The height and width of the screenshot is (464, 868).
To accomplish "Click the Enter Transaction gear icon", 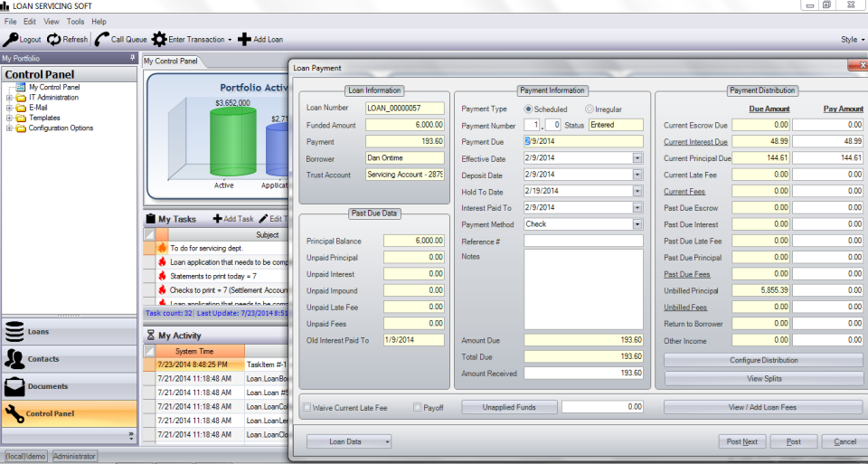I will click(x=159, y=39).
